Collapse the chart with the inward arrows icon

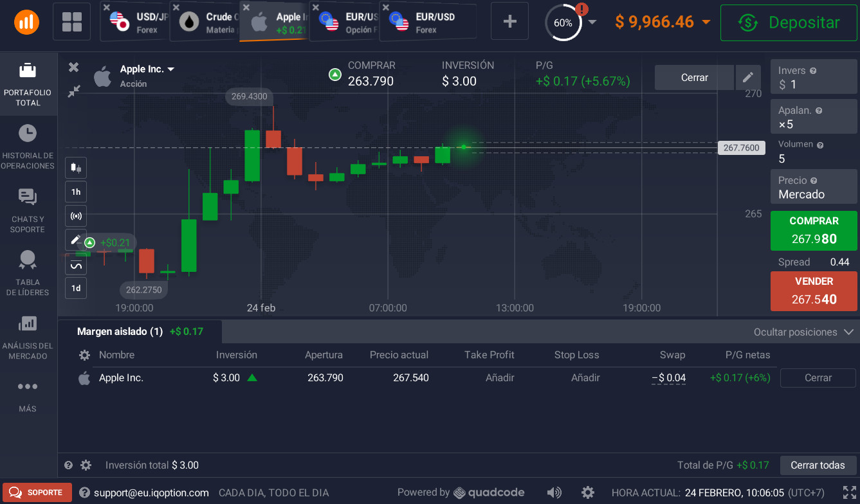73,91
